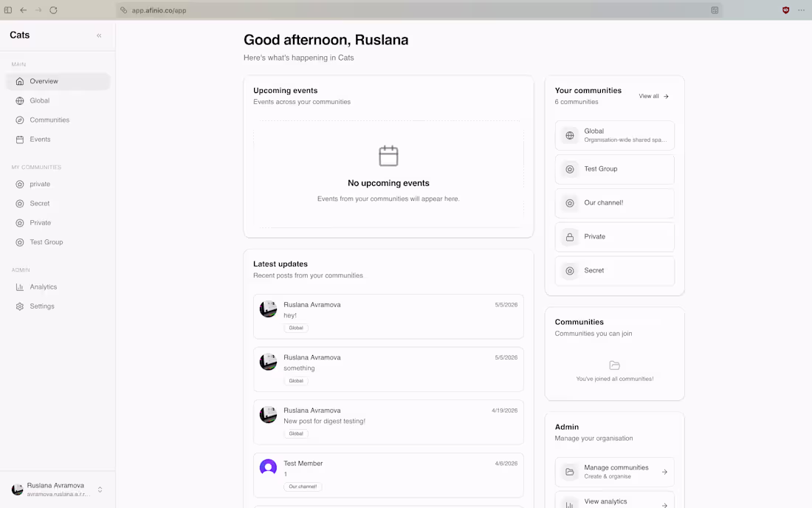Screen dimensions: 812x508
Task: Click View all communities link
Action: (653, 96)
